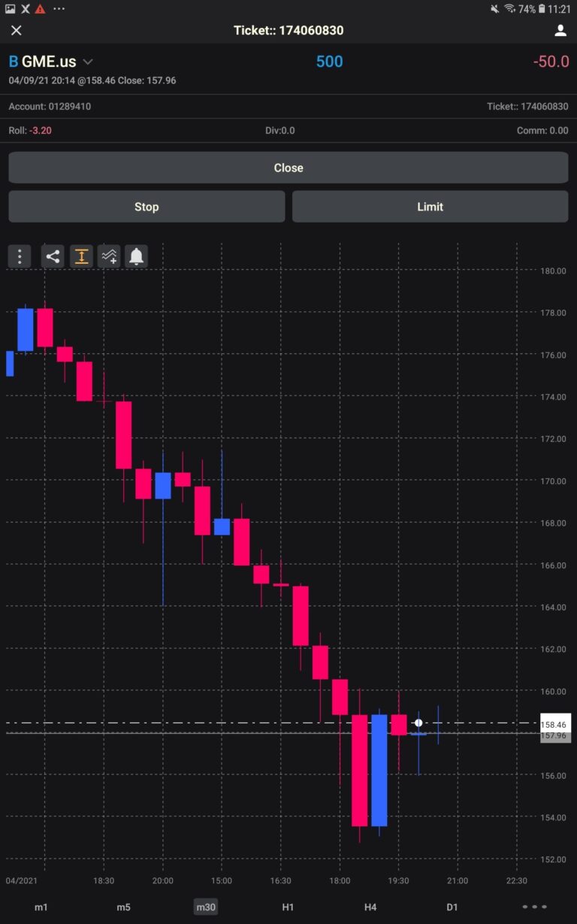Switch chart to H4 timeframe
This screenshot has height=924, width=577.
370,907
